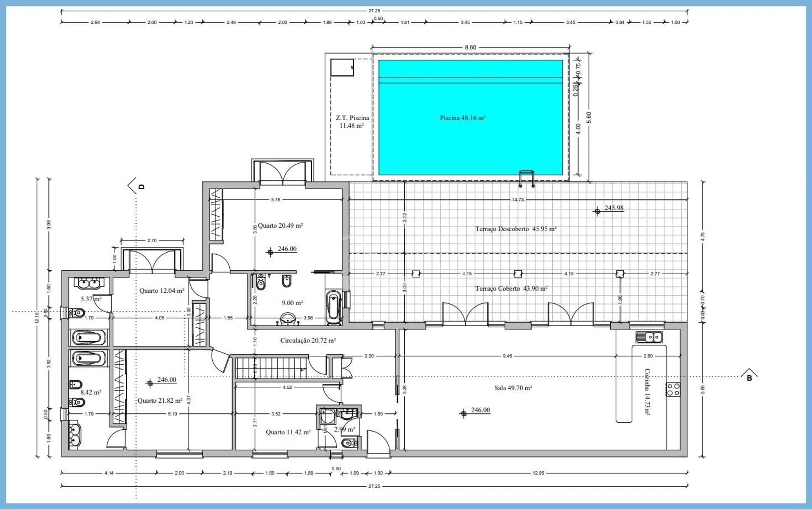This screenshot has width=812, height=509.
Task: Select the small square box in Z.T. Piscina
Action: point(342,68)
